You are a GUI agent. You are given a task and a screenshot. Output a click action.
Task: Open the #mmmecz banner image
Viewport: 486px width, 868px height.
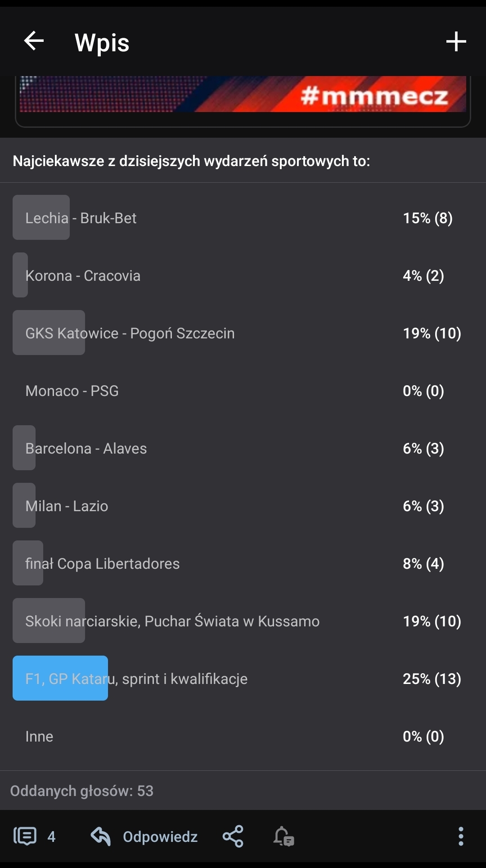243,94
